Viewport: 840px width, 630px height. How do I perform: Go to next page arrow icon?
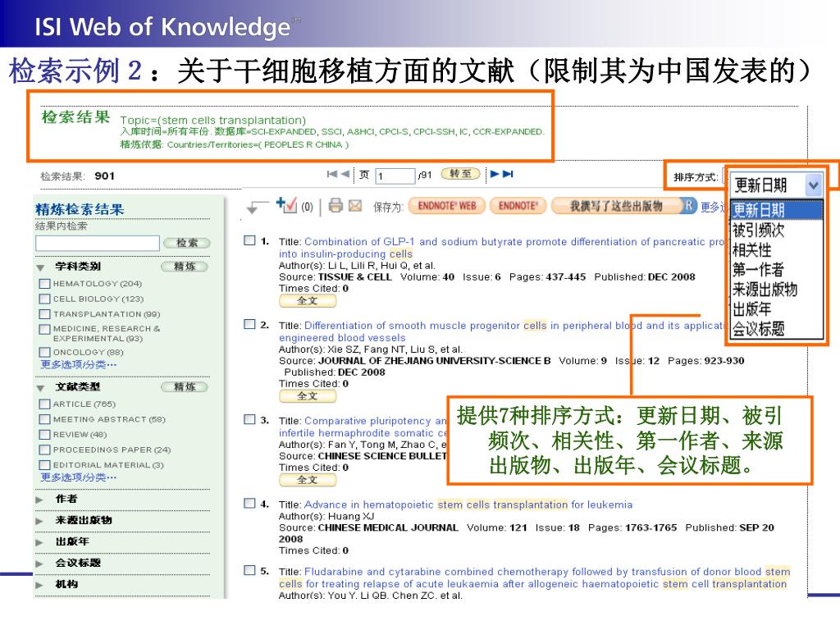click(495, 174)
